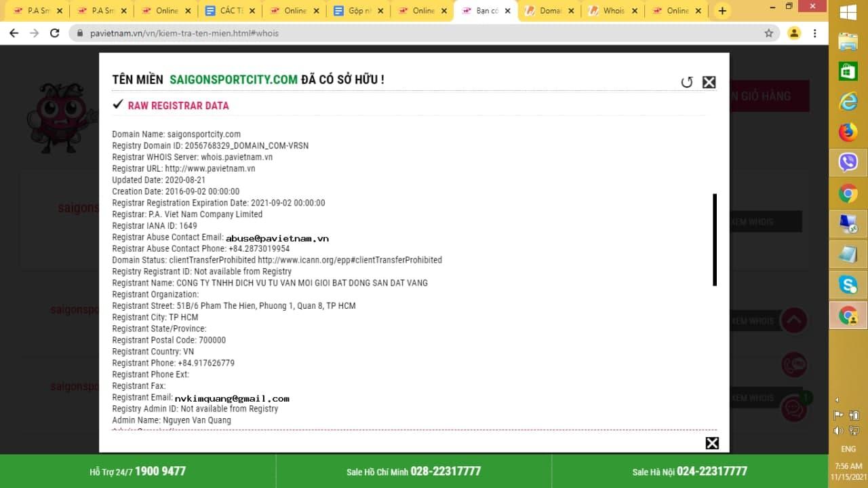Click the Admin Name Nguyen Van Quang line
Viewport: 868px width, 488px height.
coord(172,420)
